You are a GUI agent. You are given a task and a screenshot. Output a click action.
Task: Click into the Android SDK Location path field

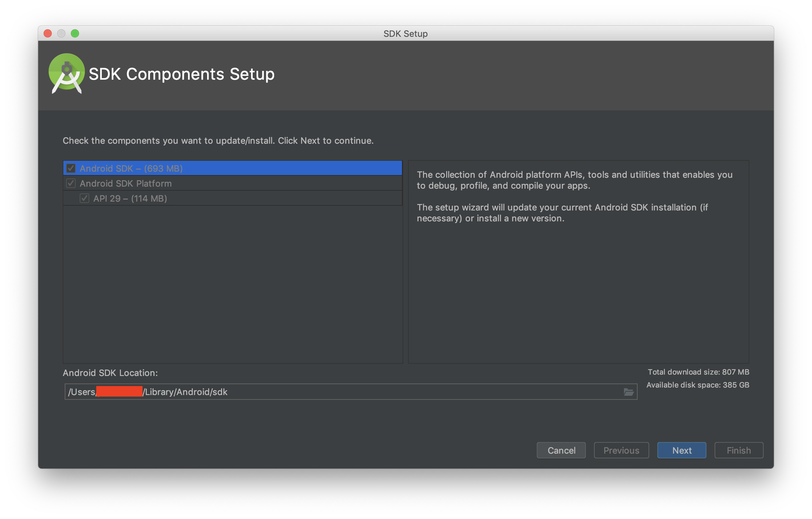click(375, 392)
